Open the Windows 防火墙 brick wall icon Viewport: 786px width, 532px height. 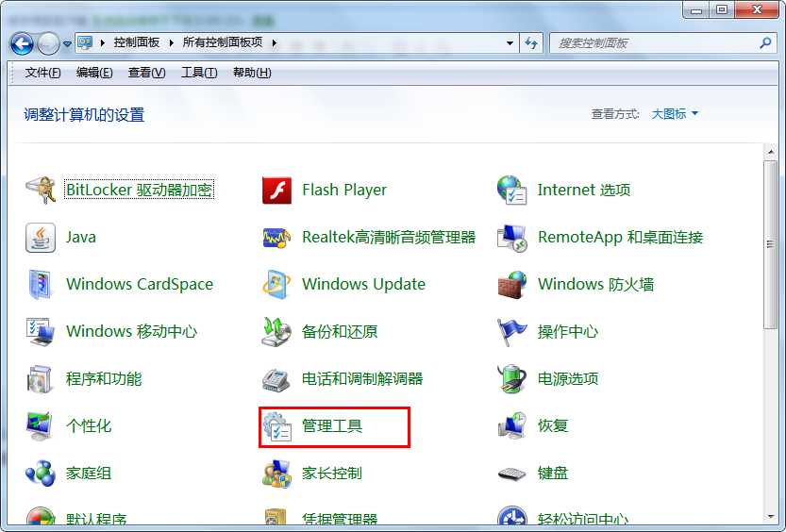[511, 285]
